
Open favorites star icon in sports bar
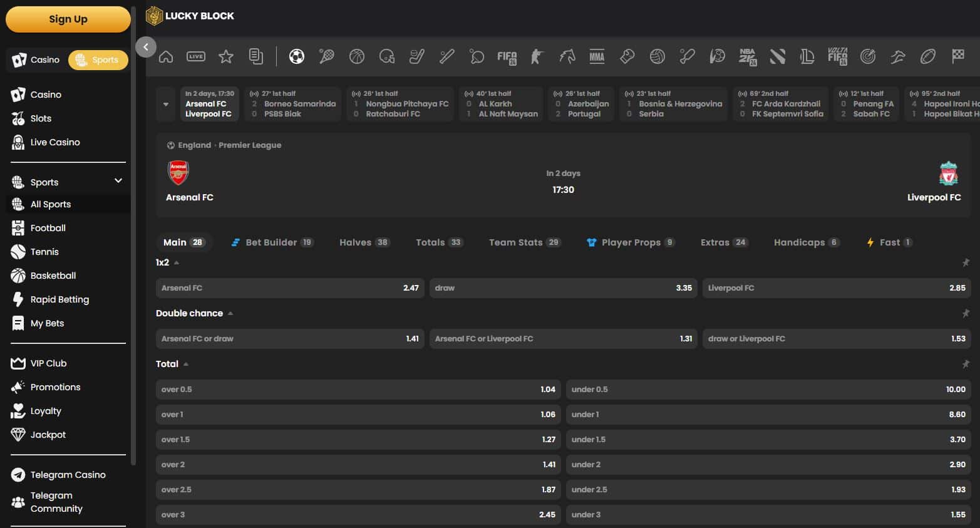click(x=226, y=57)
